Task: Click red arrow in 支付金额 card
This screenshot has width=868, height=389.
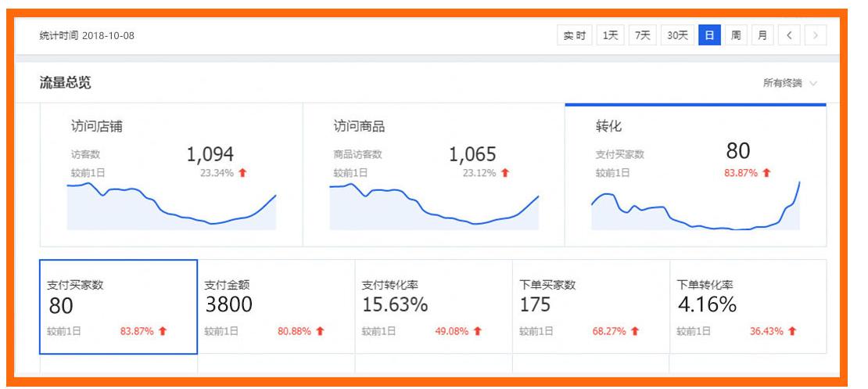Action: [320, 331]
